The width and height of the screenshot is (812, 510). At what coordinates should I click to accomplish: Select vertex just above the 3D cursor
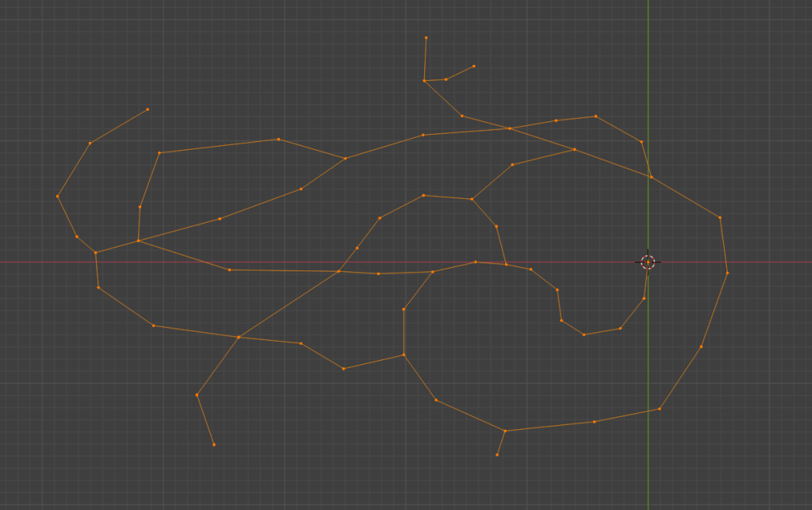coord(651,177)
